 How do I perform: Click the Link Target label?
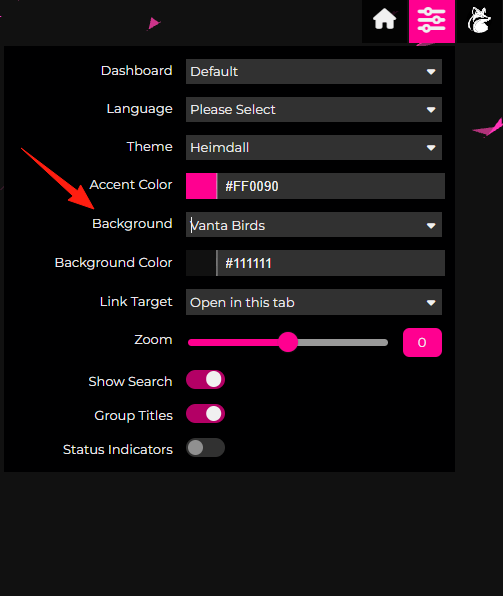pyautogui.click(x=136, y=302)
